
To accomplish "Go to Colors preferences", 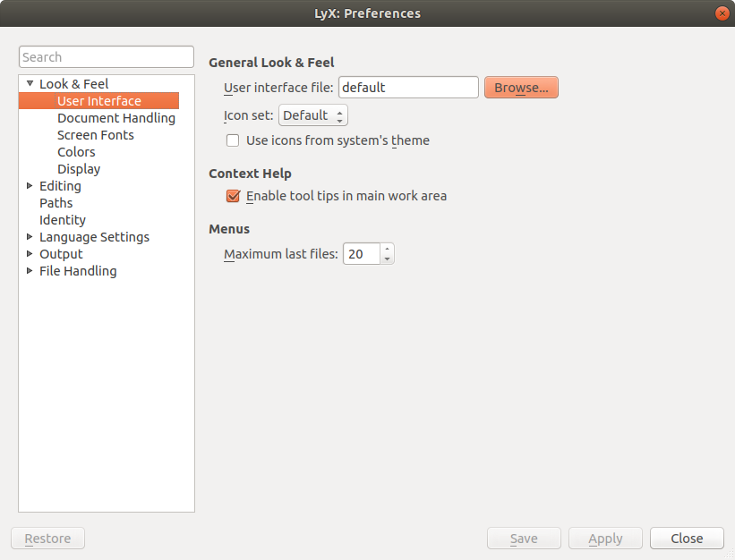I will coord(76,152).
